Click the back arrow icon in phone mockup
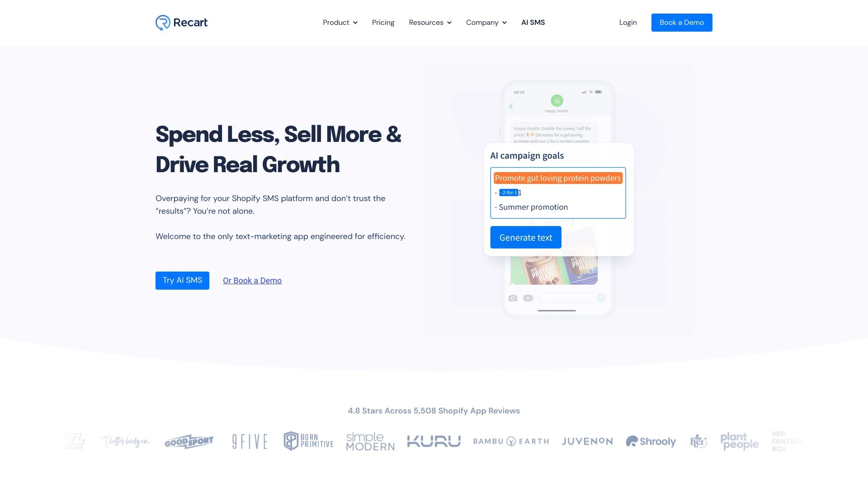This screenshot has height=488, width=868. click(x=511, y=105)
